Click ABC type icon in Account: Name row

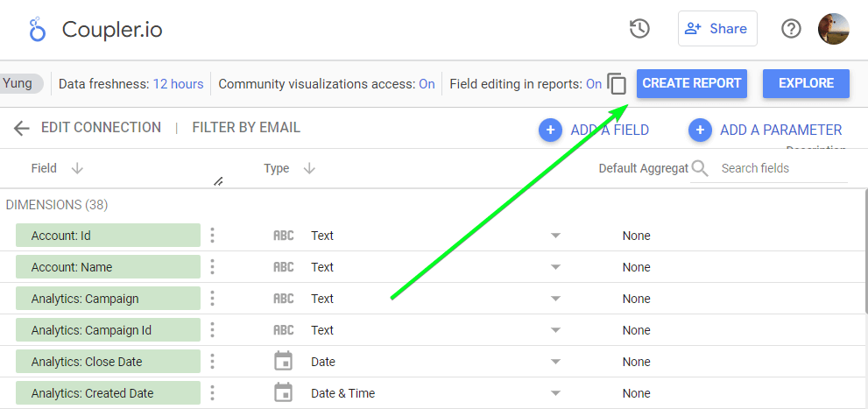tap(284, 267)
